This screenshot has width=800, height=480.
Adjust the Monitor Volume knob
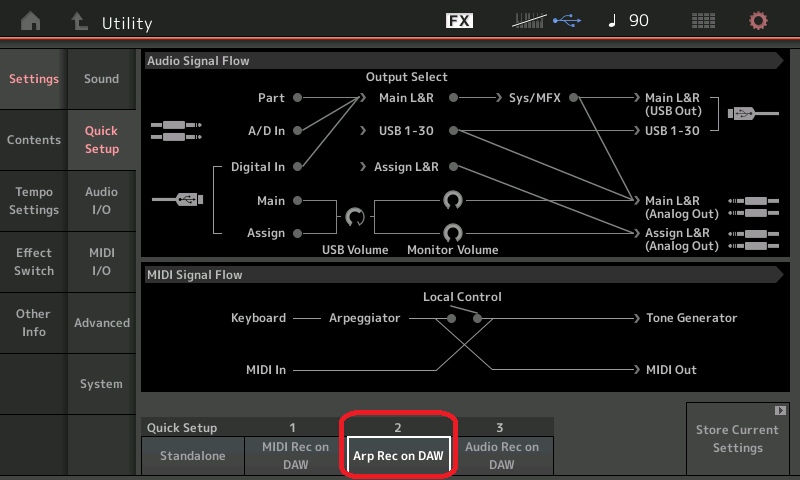(453, 232)
